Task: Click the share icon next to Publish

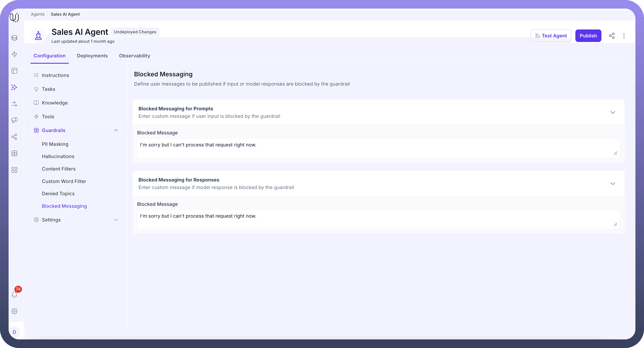Action: coord(612,36)
